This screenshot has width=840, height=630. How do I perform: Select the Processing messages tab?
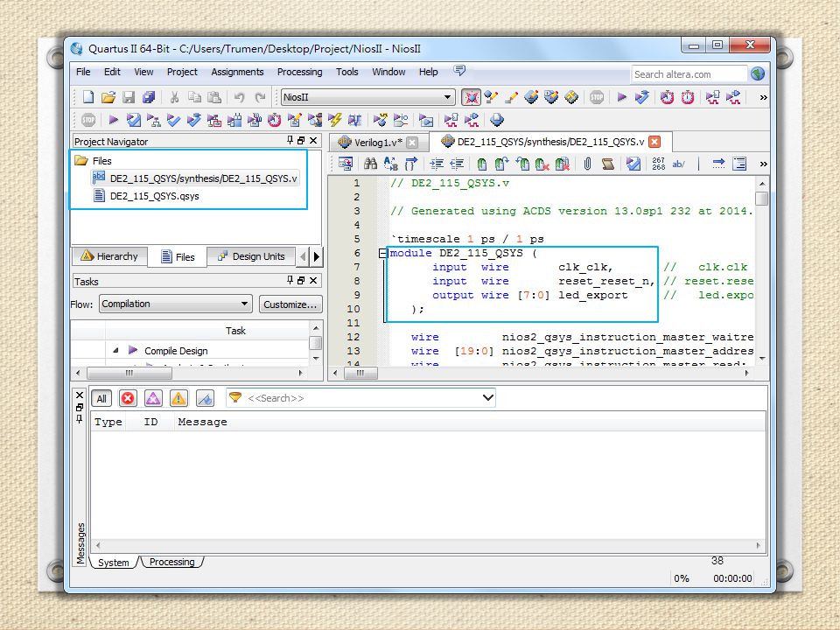pyautogui.click(x=172, y=562)
